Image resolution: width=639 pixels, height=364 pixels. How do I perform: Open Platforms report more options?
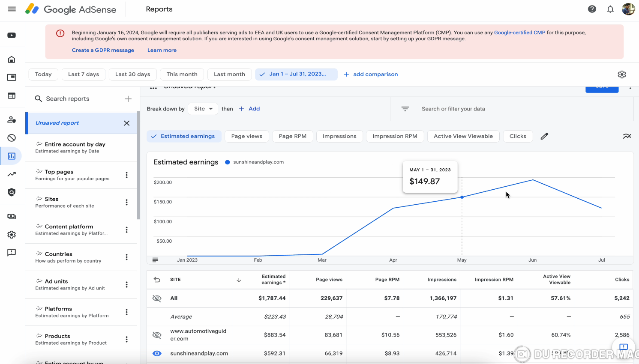(x=126, y=312)
